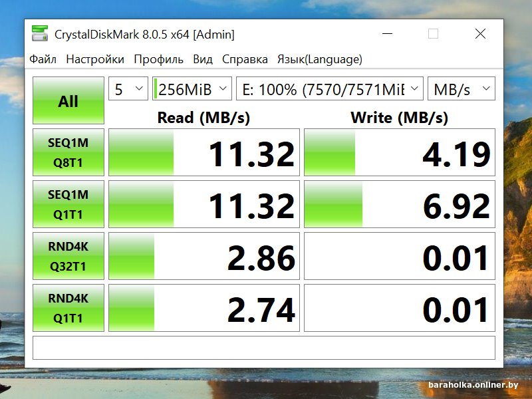Open the Язык(Language) menu
This screenshot has width=532, height=399.
coord(320,59)
